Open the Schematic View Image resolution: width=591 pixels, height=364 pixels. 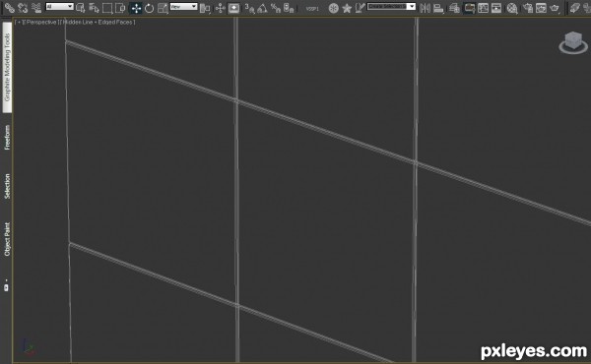[x=496, y=8]
